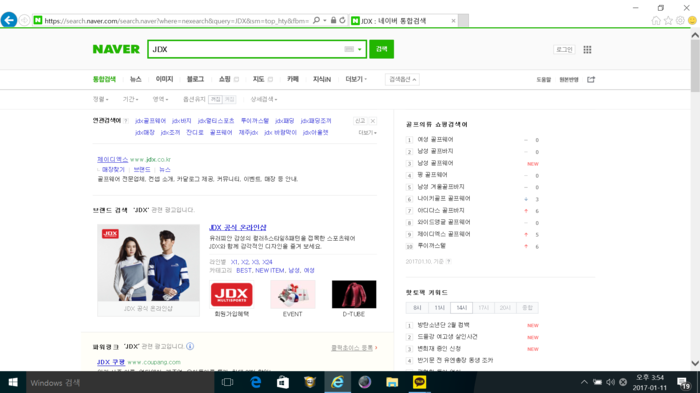
Task: Reload the page with the refresh icon
Action: [342, 21]
